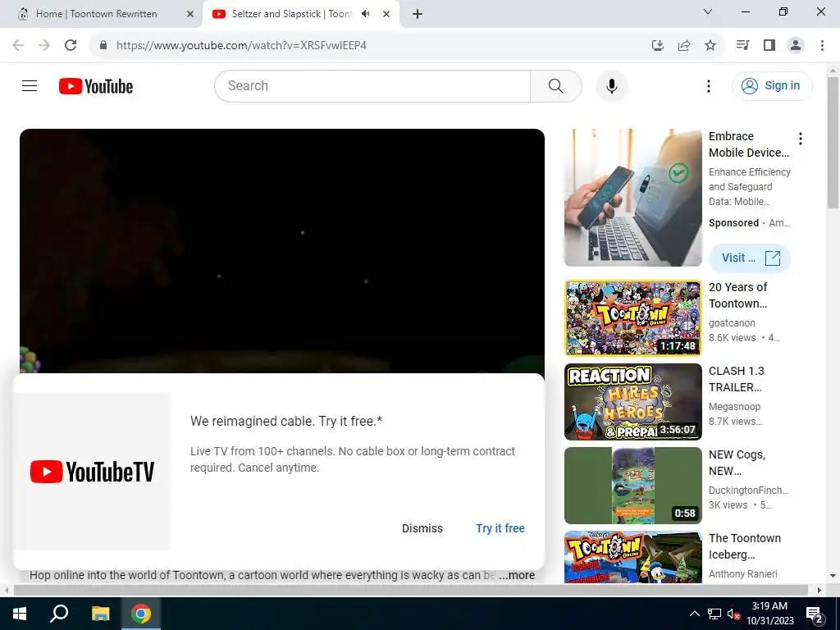Open sponsored Embrace Mobile Device thumbnail
The width and height of the screenshot is (840, 630).
click(x=632, y=197)
